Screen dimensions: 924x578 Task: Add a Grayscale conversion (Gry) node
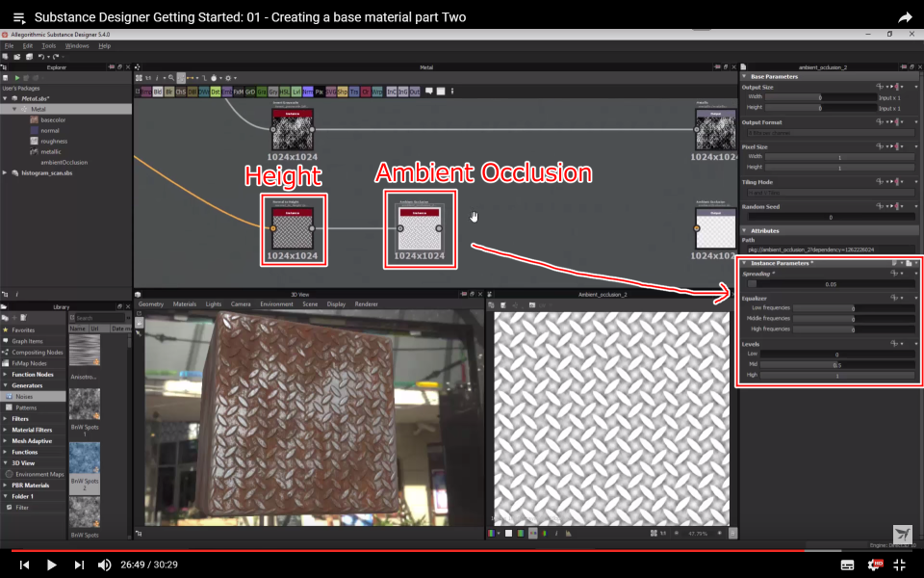273,92
